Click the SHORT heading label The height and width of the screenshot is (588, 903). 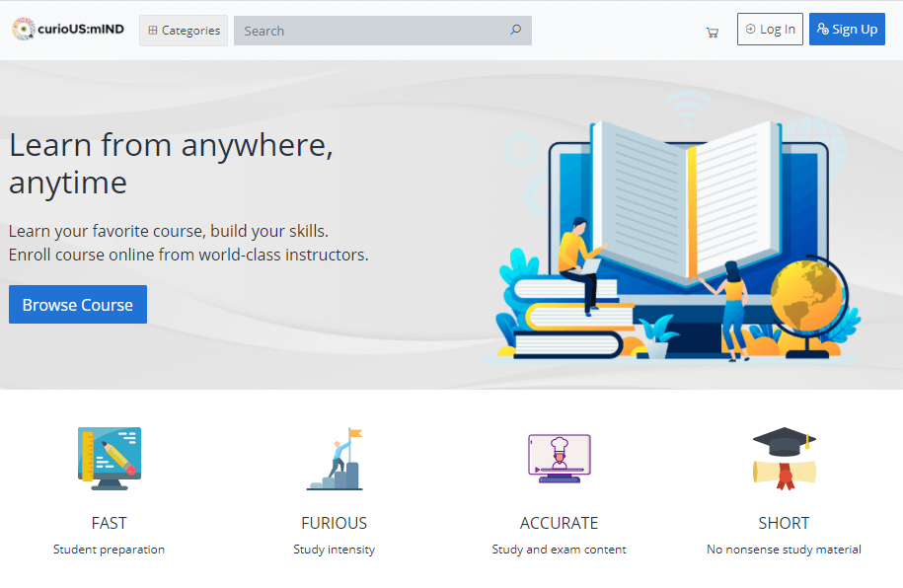click(784, 523)
